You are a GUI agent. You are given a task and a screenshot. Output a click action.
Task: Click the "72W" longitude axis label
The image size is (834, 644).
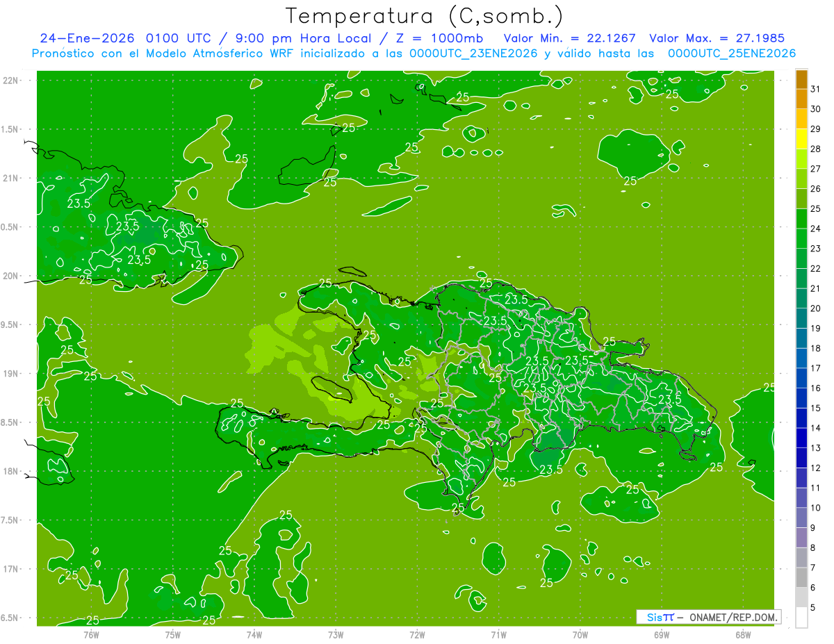click(x=417, y=634)
